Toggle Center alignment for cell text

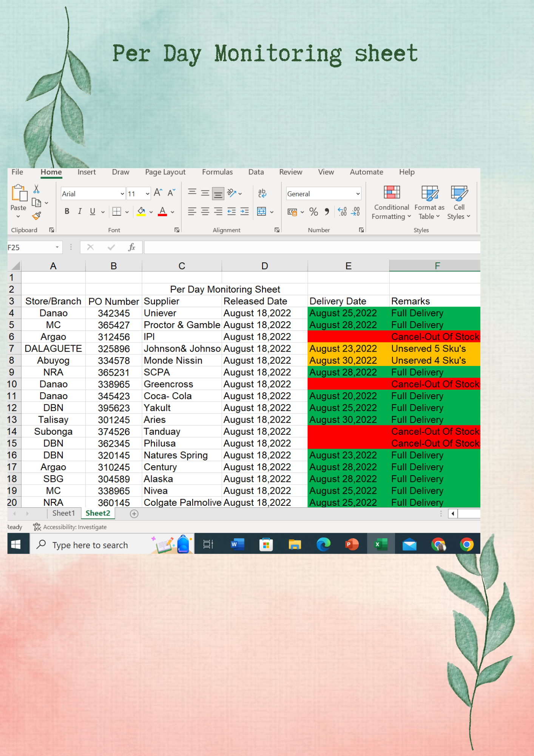(205, 212)
